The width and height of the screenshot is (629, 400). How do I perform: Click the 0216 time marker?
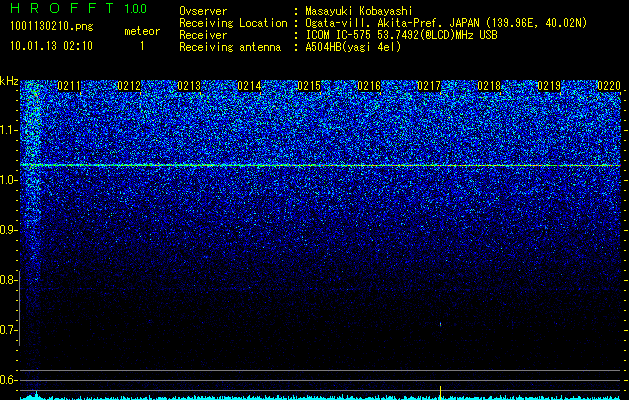pos(369,86)
